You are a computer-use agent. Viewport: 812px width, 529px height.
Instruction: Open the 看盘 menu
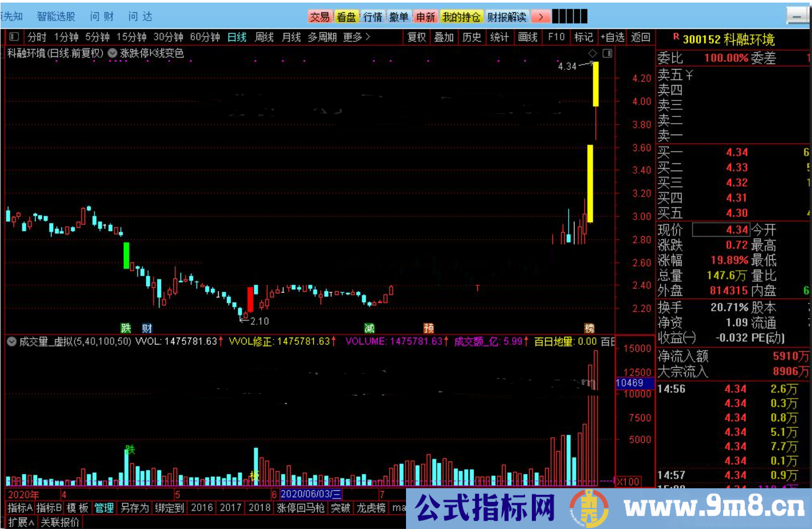[346, 17]
